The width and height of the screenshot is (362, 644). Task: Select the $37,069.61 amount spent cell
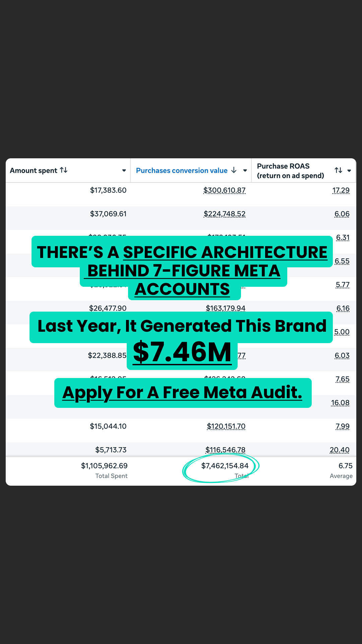pos(108,214)
